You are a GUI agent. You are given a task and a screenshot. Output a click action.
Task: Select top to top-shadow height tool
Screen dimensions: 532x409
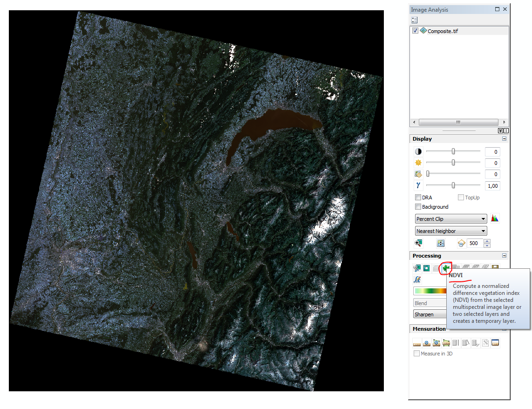pos(475,343)
